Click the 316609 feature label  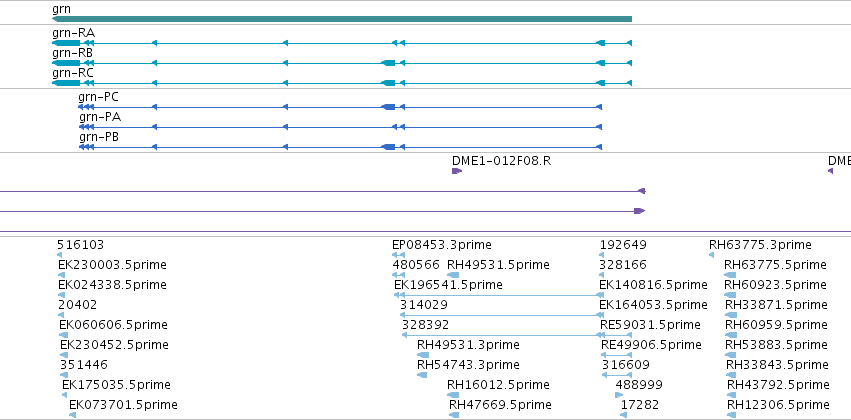pos(626,365)
